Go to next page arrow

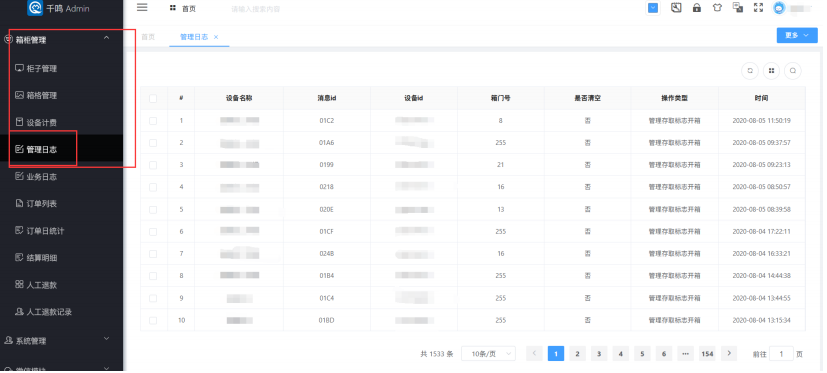click(729, 353)
